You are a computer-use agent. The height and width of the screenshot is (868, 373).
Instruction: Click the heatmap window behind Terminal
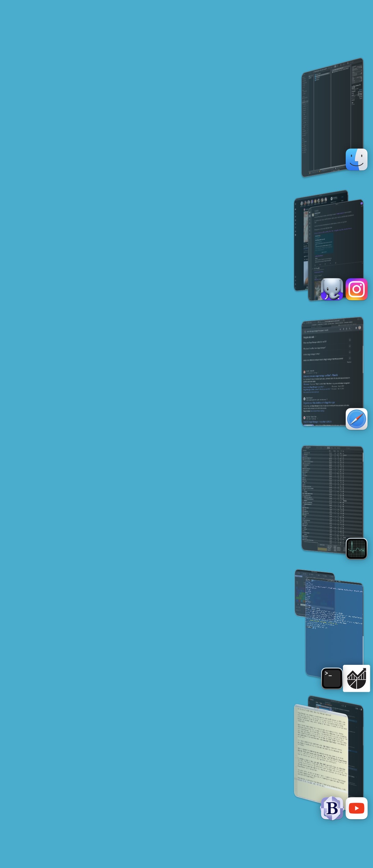click(x=300, y=594)
